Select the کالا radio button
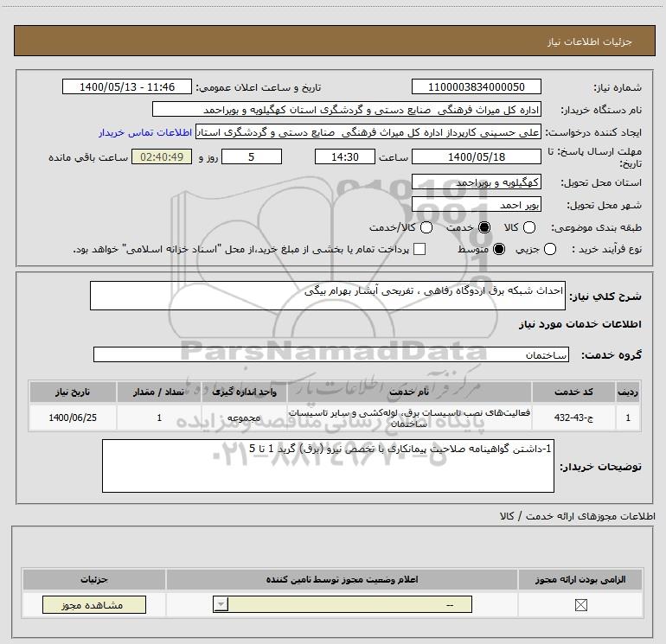The height and width of the screenshot is (644, 666). 529,227
